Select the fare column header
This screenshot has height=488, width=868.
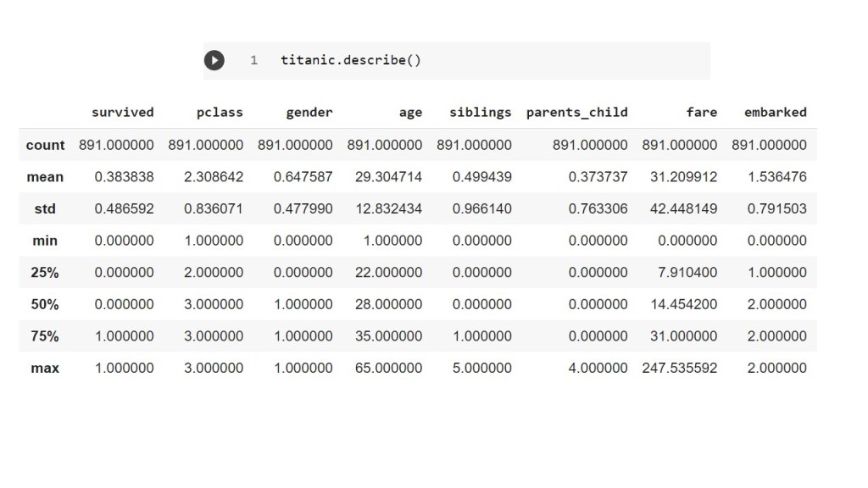coord(702,112)
